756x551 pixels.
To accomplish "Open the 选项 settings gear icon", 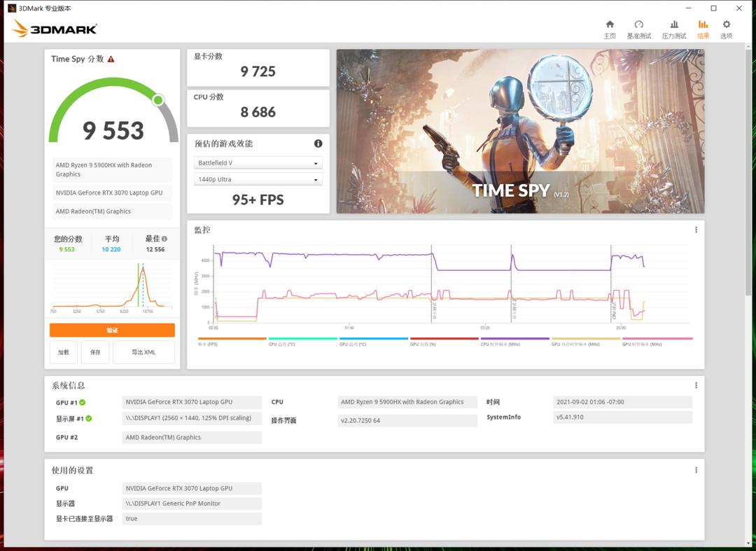I will click(726, 26).
